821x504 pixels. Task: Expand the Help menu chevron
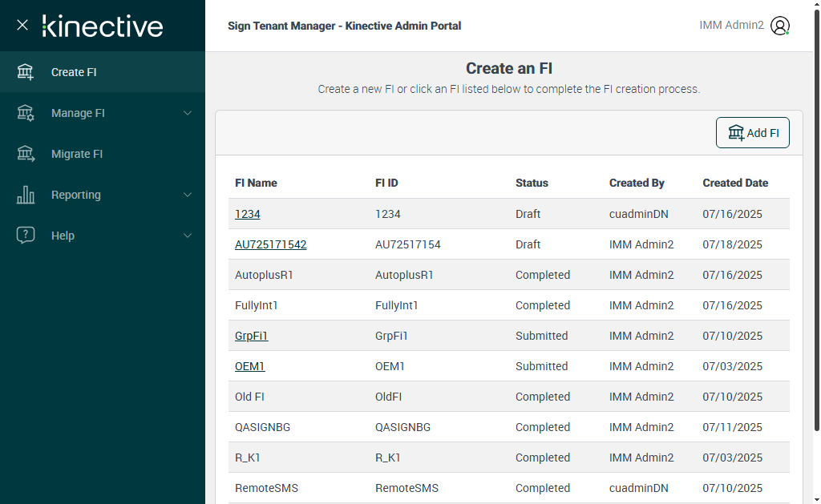tap(188, 236)
